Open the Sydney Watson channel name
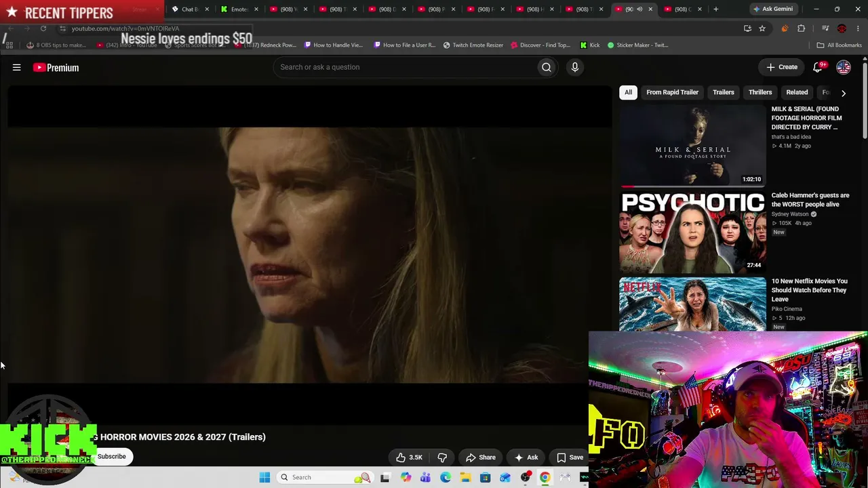868x488 pixels. 790,214
